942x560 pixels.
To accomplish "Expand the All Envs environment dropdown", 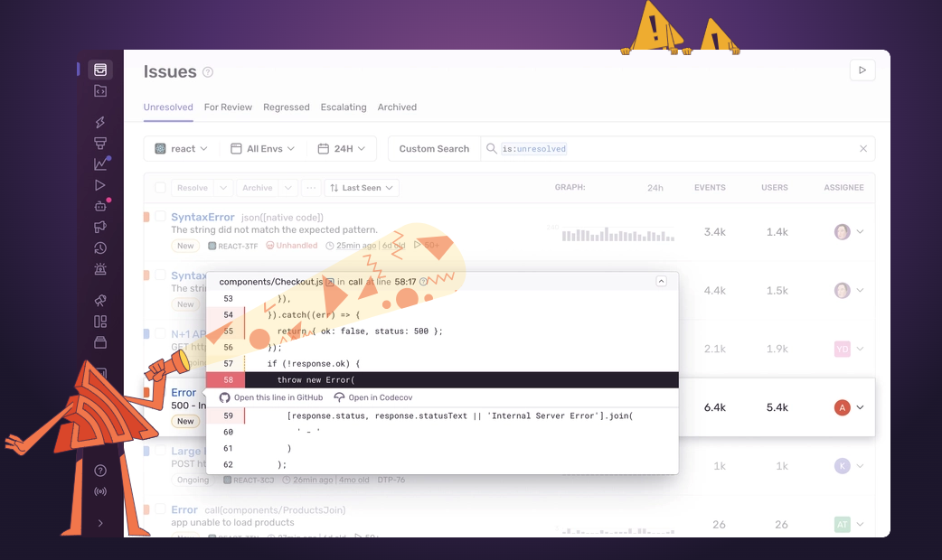I will coord(262,149).
